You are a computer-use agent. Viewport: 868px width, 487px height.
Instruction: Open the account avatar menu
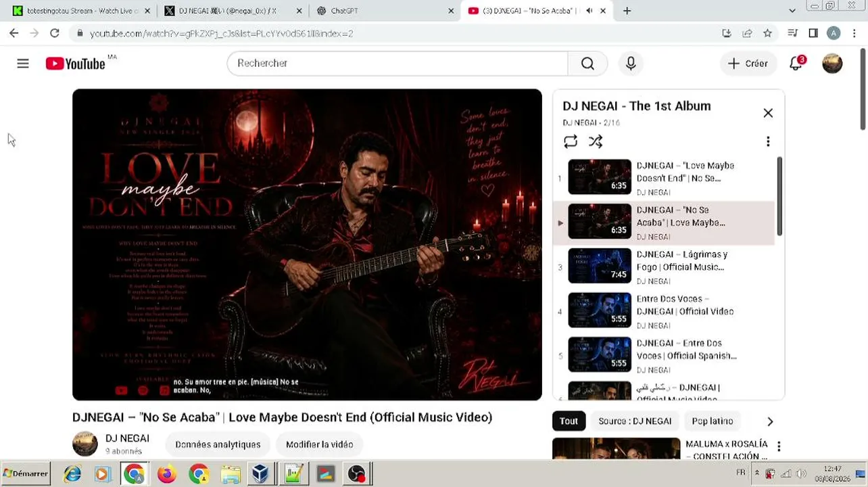[x=832, y=64]
